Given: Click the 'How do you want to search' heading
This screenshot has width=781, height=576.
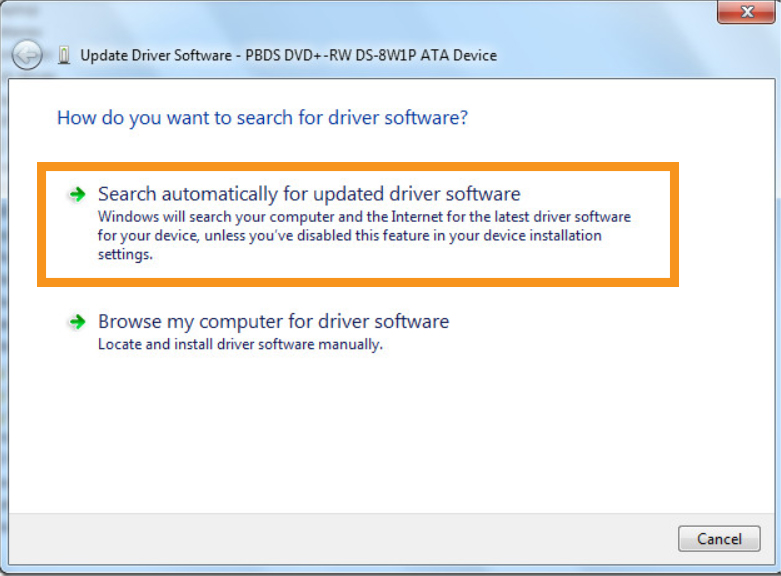Looking at the screenshot, I should pyautogui.click(x=262, y=118).
